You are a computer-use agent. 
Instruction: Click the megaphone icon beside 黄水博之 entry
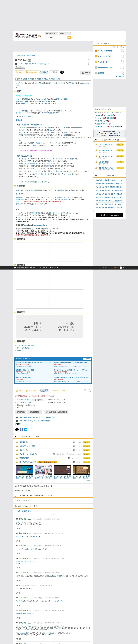[x=17, y=442]
